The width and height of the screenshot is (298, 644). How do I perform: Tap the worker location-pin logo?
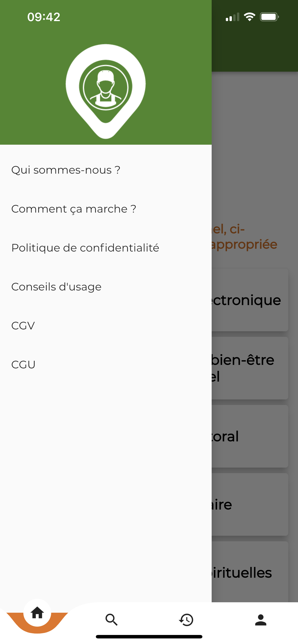[x=106, y=91]
